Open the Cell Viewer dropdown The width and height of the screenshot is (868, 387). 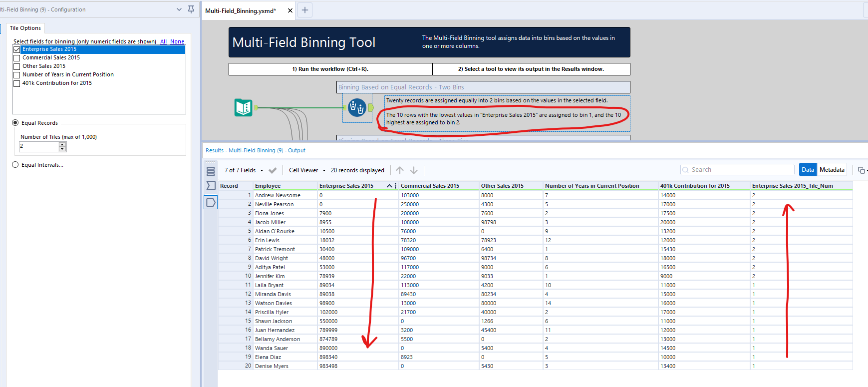coord(307,170)
